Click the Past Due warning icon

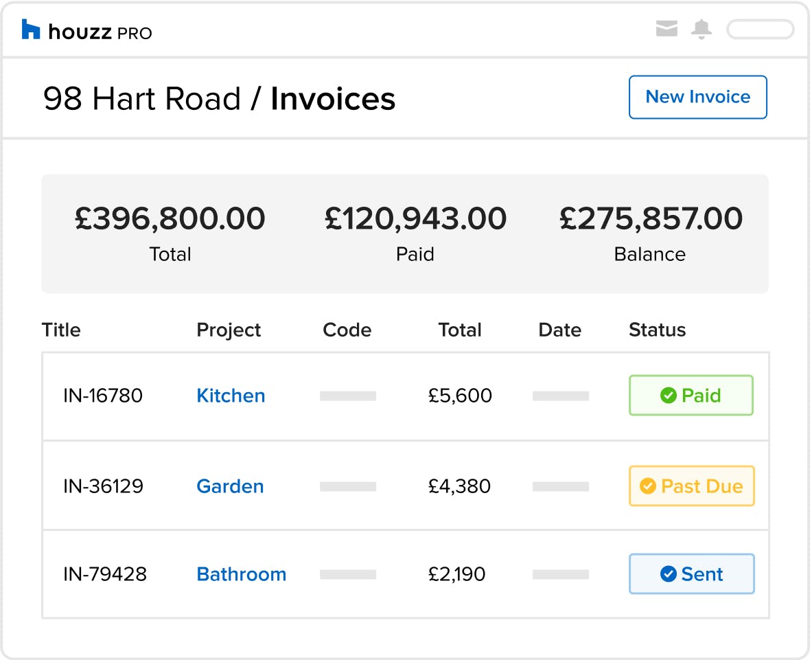coord(648,486)
